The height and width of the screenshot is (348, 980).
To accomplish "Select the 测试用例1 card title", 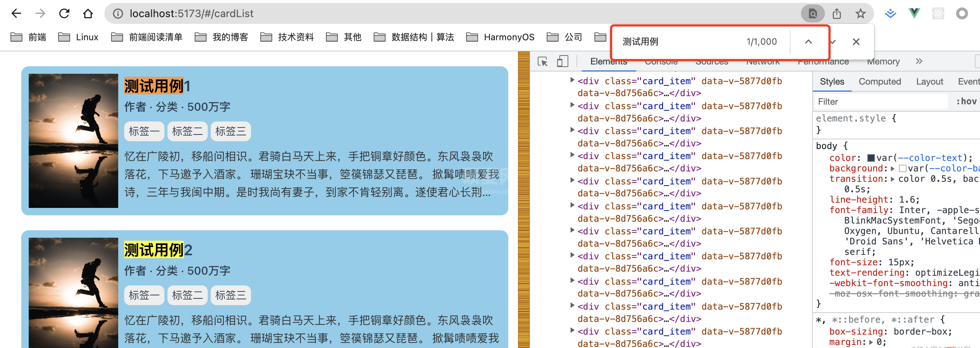I will click(x=157, y=86).
